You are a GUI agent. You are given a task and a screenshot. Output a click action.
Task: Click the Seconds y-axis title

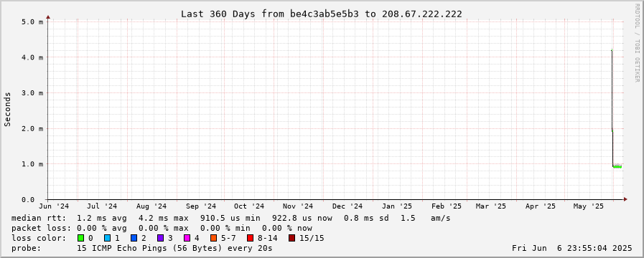(x=7, y=109)
